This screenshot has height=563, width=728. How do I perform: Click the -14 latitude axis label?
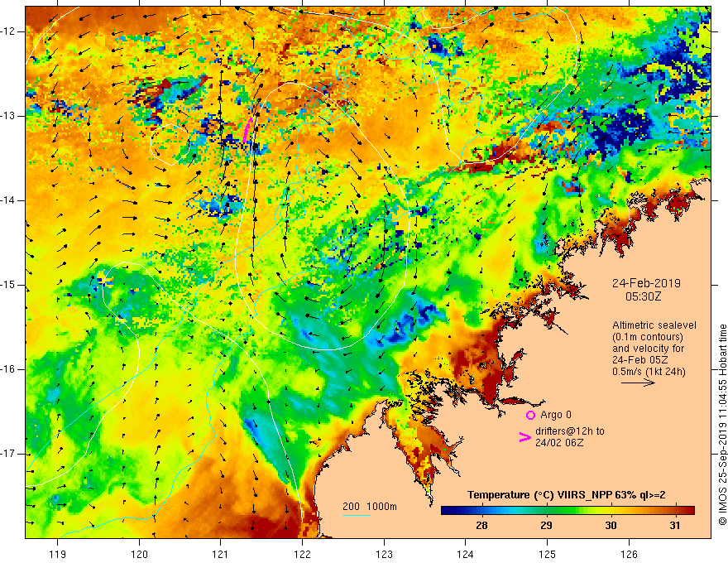point(8,200)
